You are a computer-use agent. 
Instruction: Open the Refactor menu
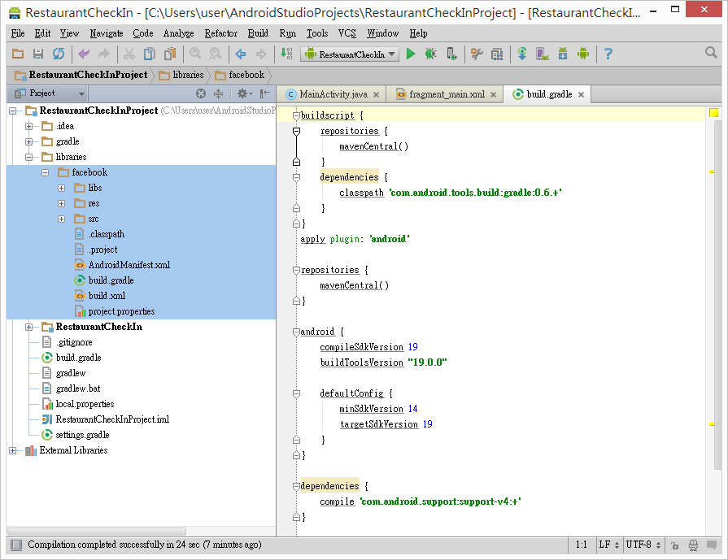[220, 33]
